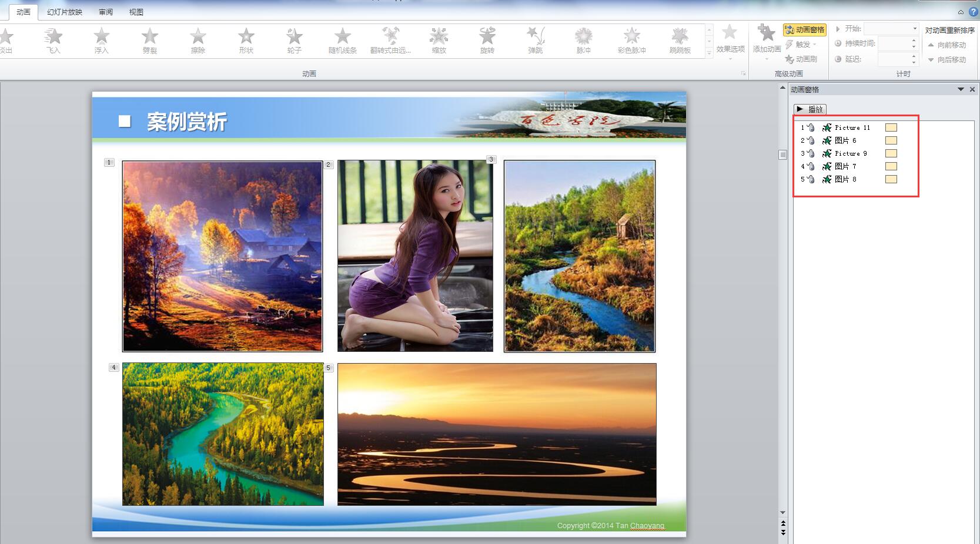Screen dimensions: 980x544
Task: Open 效果选项 effect options
Action: tap(730, 42)
